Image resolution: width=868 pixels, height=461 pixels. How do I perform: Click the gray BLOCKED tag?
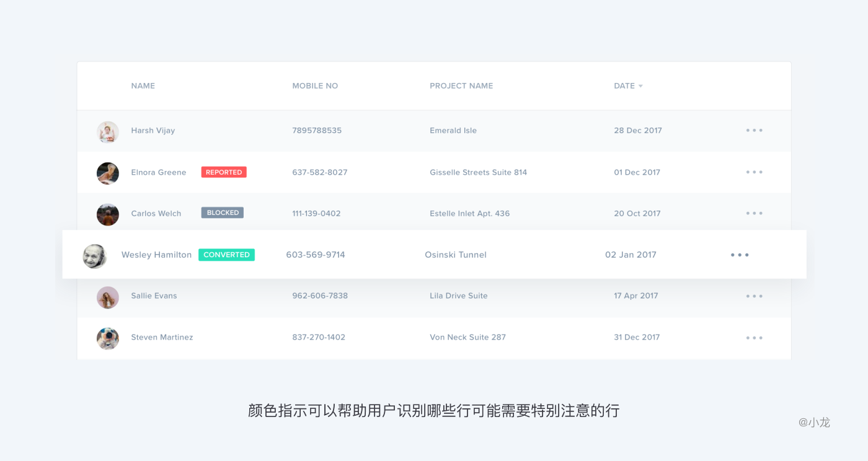click(x=223, y=213)
